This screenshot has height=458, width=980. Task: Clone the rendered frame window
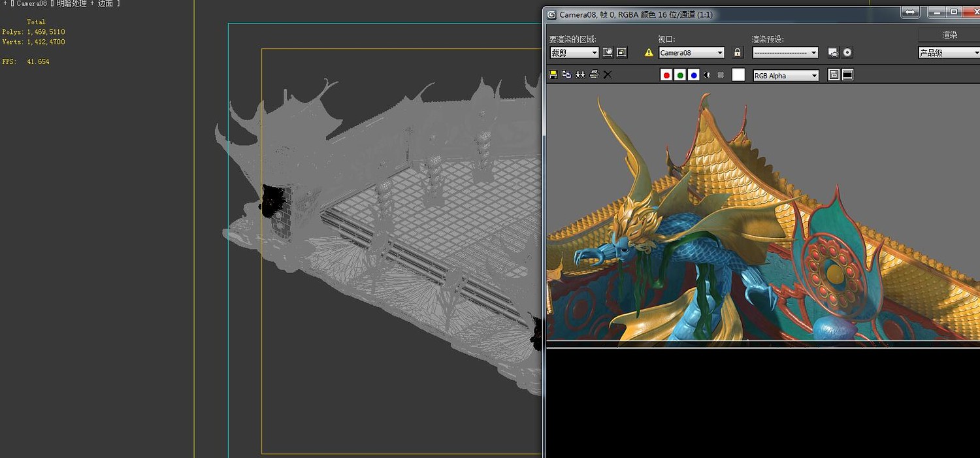(580, 74)
